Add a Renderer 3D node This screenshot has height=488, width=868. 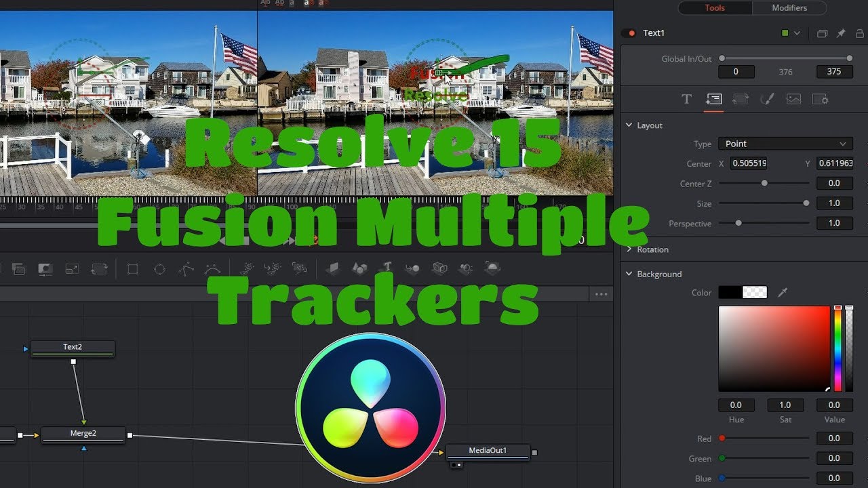(492, 269)
